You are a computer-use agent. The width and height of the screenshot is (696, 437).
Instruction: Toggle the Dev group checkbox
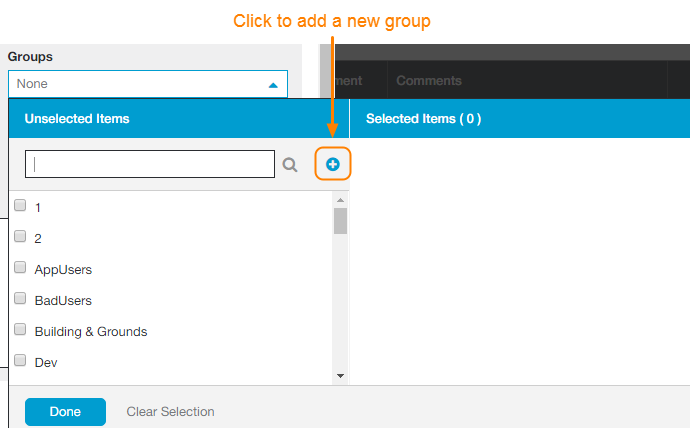[x=20, y=361]
